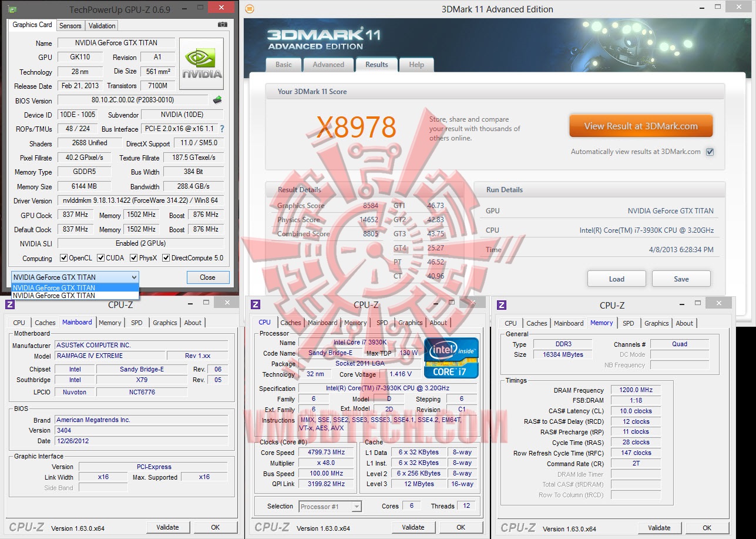Click OK in the CPU-Z Memory window
Viewport: 756px width, 539px height.
pyautogui.click(x=707, y=528)
